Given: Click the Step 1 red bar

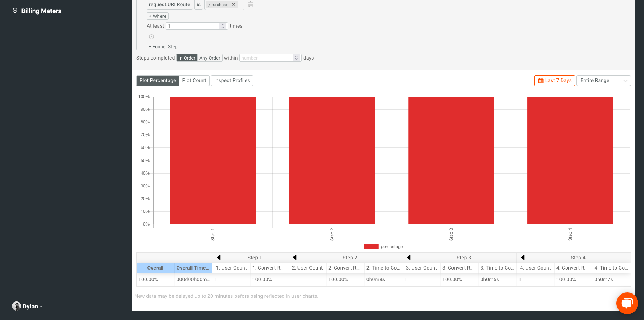Looking at the screenshot, I should coord(213,160).
